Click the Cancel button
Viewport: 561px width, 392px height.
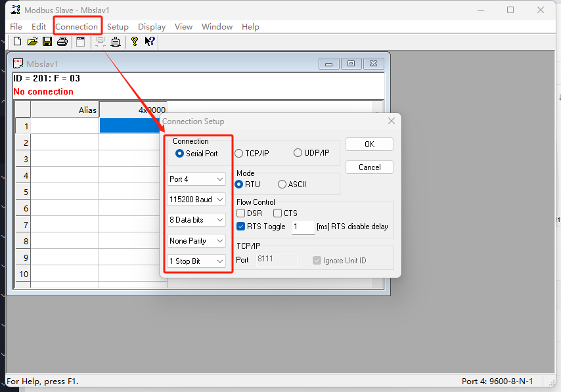(x=369, y=167)
